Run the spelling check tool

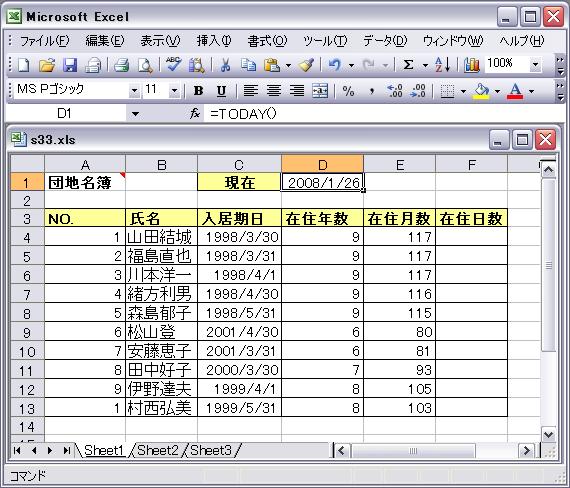[173, 65]
